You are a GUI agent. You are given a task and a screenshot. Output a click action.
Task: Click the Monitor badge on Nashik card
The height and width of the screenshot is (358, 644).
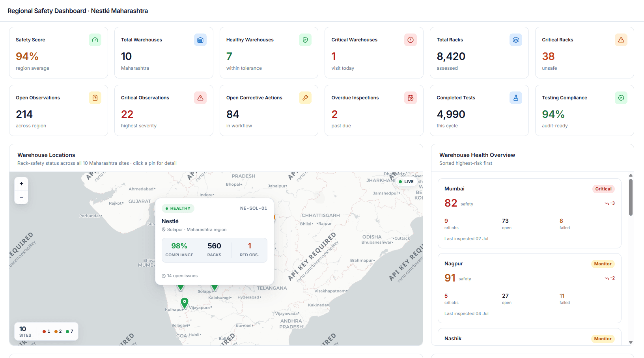point(603,339)
